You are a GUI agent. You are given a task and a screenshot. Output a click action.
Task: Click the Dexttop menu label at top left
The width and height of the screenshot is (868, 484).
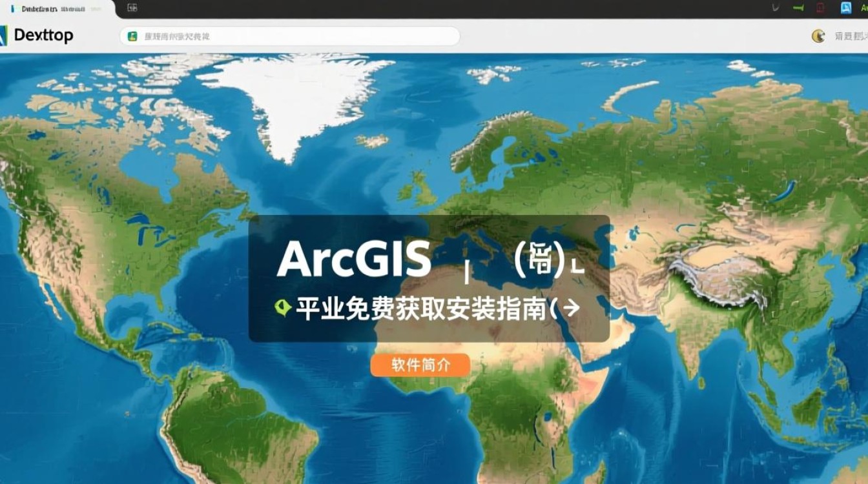(x=44, y=35)
